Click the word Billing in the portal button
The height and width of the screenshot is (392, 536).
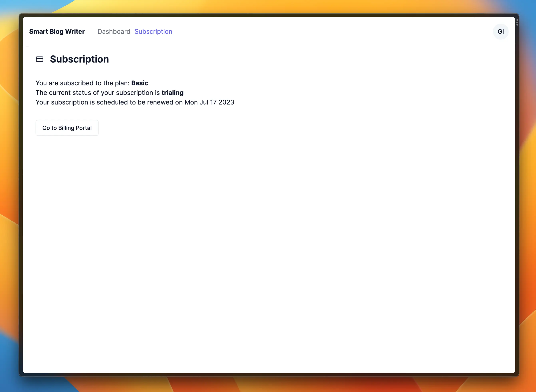pyautogui.click(x=66, y=128)
